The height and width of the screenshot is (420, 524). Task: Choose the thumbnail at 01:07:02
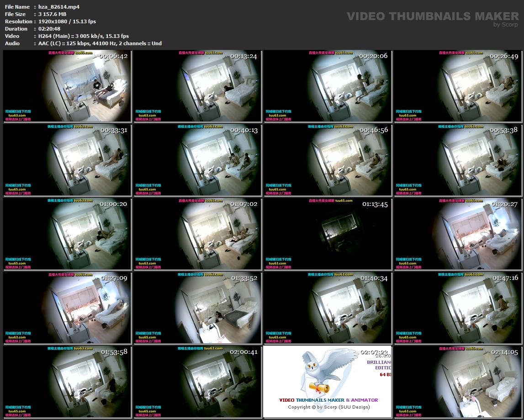(197, 234)
